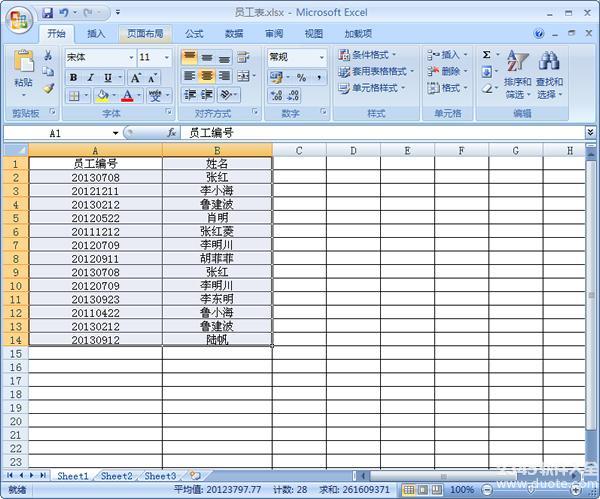Click the red font color button
600x499 pixels.
(127, 96)
